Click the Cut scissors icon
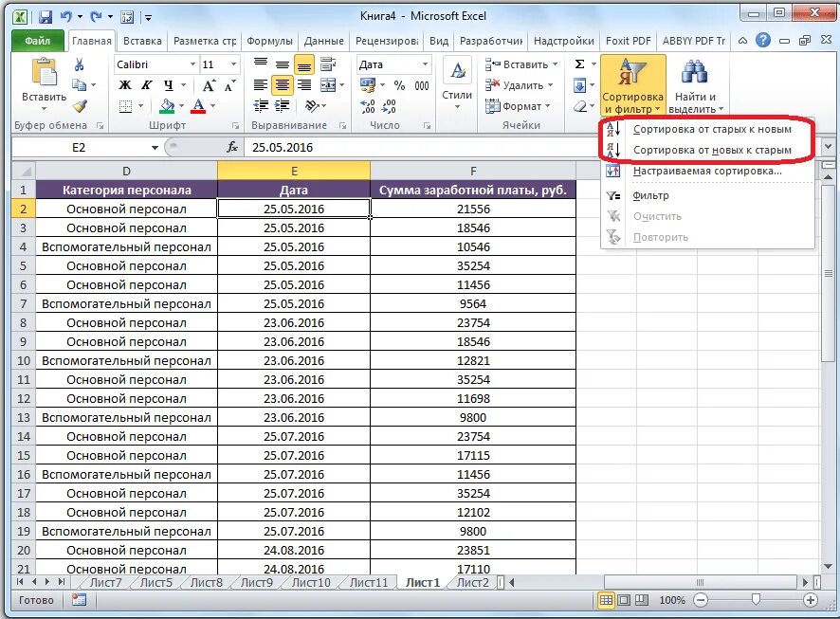Image resolution: width=840 pixels, height=619 pixels. pos(80,64)
